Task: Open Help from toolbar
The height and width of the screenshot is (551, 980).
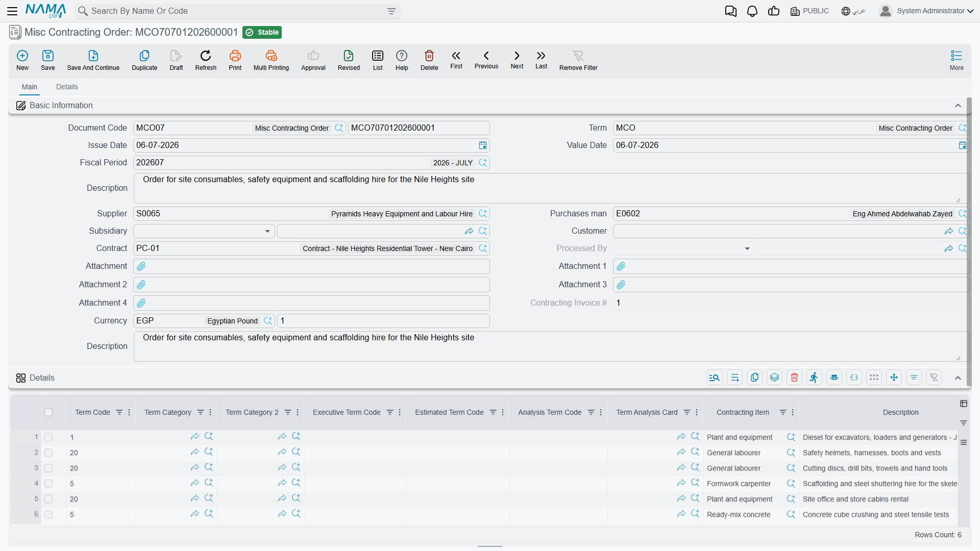Action: [402, 60]
